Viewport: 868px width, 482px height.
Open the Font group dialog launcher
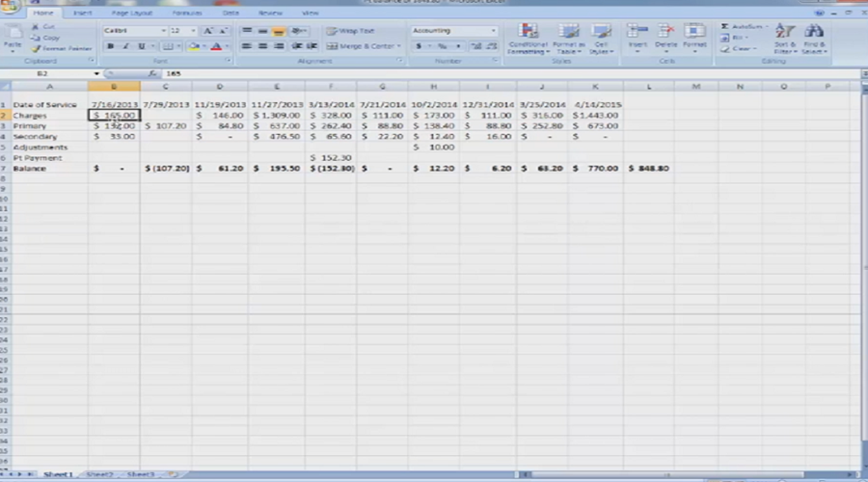pyautogui.click(x=228, y=61)
